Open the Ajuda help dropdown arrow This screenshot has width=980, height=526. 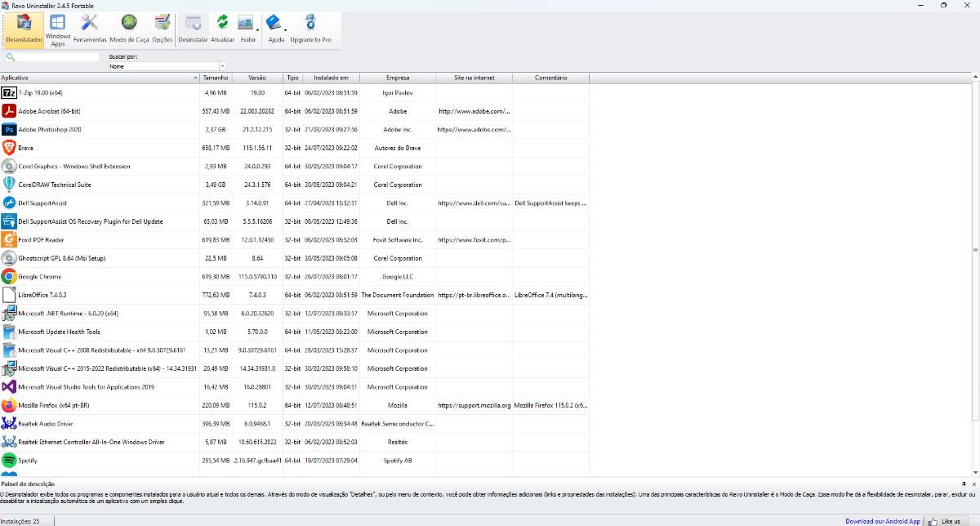(x=286, y=30)
